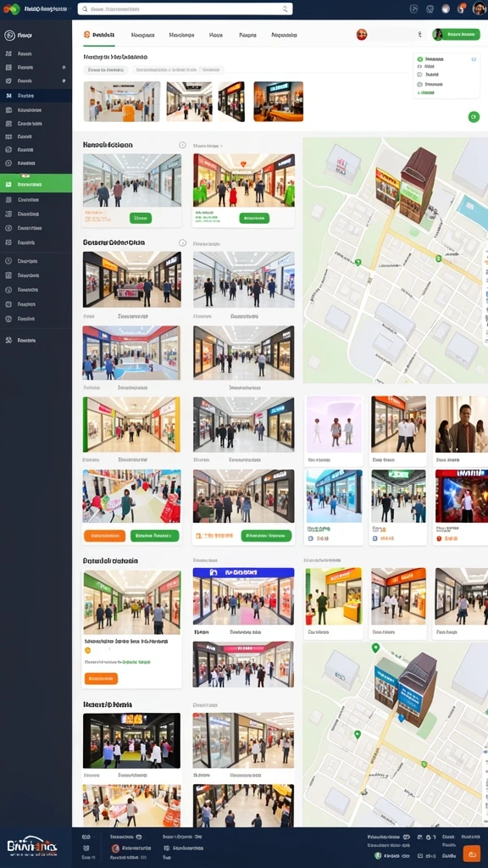Select the green highlighted sidebar item

[x=36, y=183]
